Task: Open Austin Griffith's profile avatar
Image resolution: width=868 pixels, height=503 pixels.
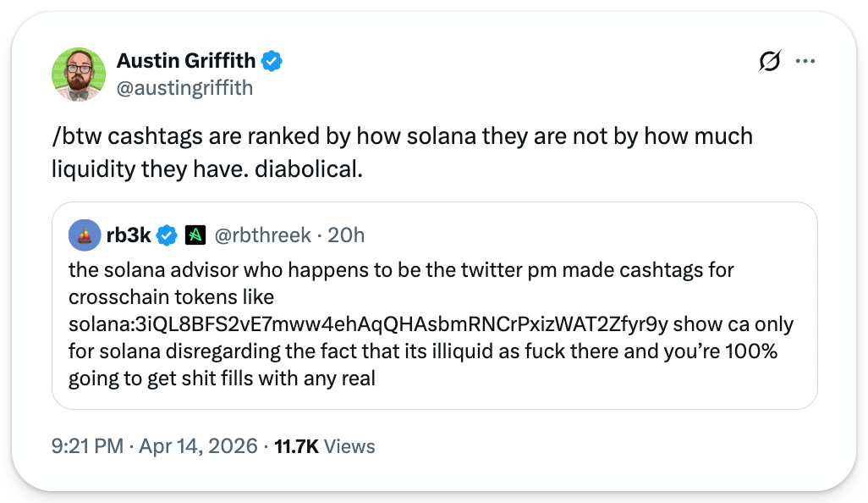Action: point(79,75)
